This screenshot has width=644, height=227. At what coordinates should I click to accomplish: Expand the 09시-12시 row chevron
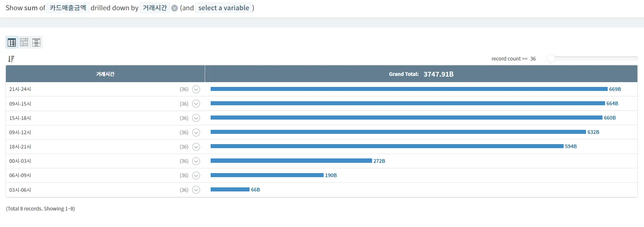[x=196, y=132]
